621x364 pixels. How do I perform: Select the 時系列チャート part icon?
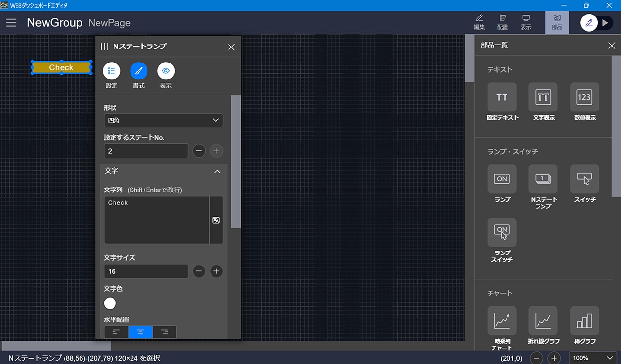tap(502, 321)
